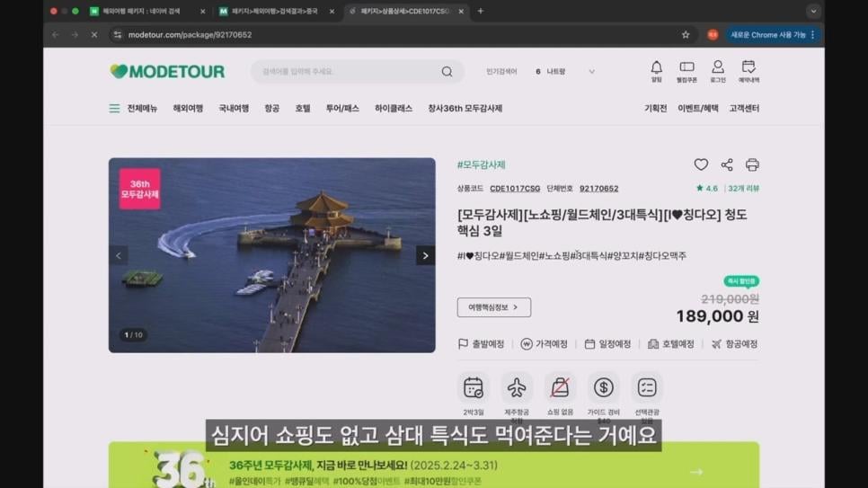Select the 해외여행 menu item
Screen dimensions: 868x488
click(x=188, y=109)
